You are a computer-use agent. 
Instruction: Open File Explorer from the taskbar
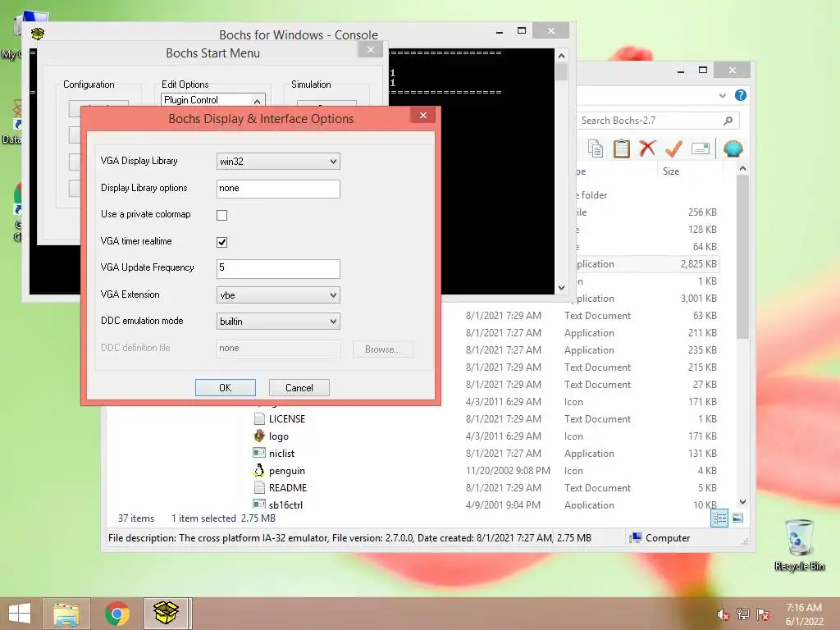[66, 614]
